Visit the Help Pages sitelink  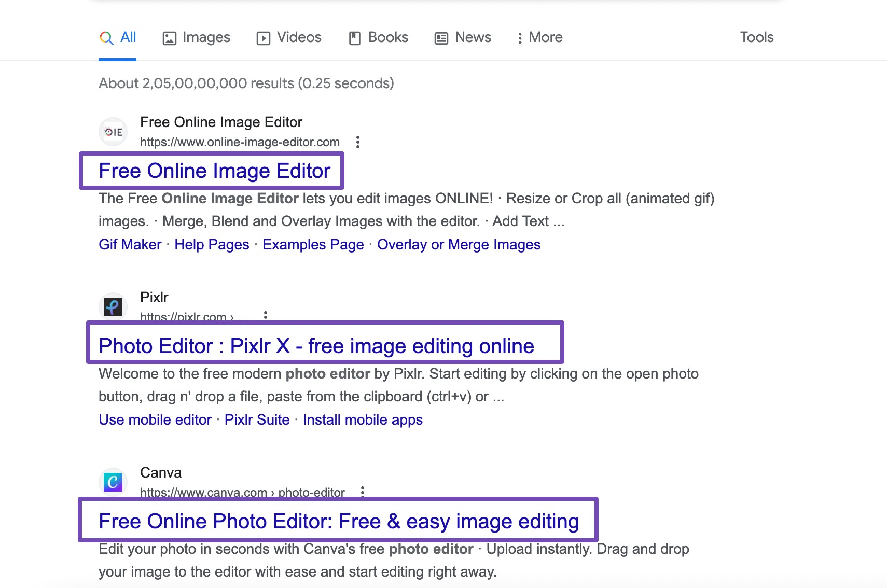(x=212, y=244)
